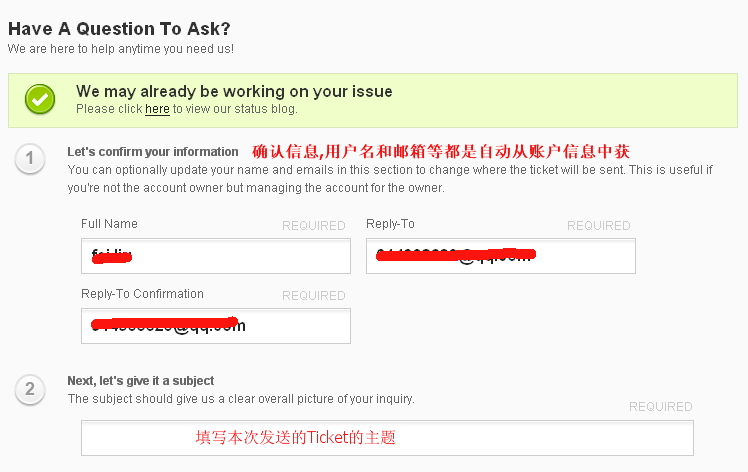Click the green checkmark status icon

tap(40, 99)
